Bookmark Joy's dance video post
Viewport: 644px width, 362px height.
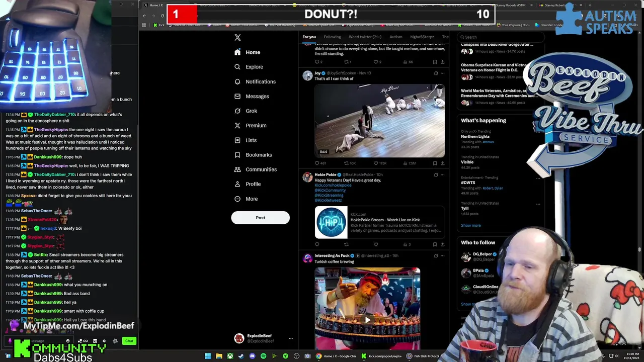pyautogui.click(x=435, y=163)
